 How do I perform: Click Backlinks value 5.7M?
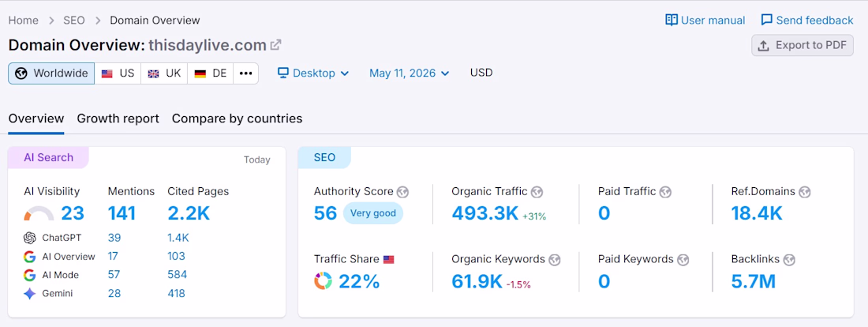(754, 281)
